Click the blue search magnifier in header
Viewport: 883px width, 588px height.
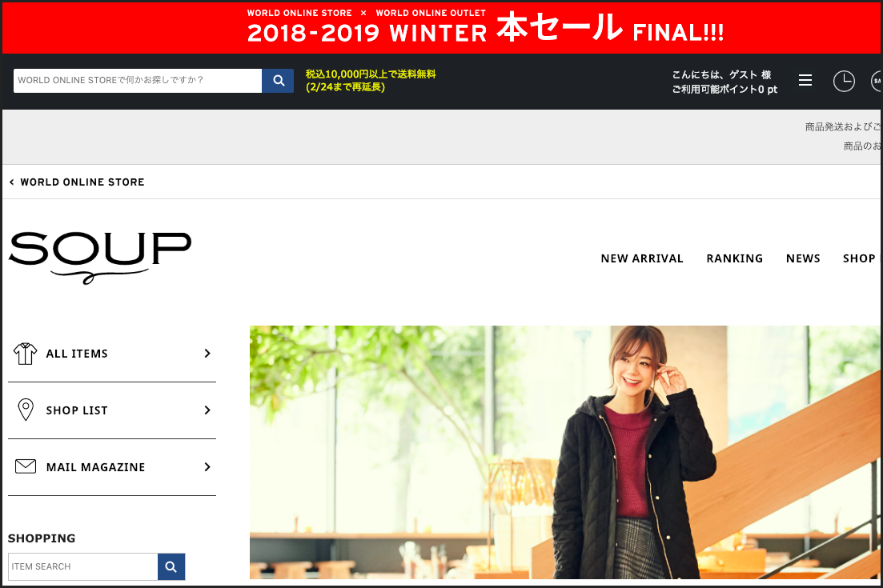[x=278, y=81]
